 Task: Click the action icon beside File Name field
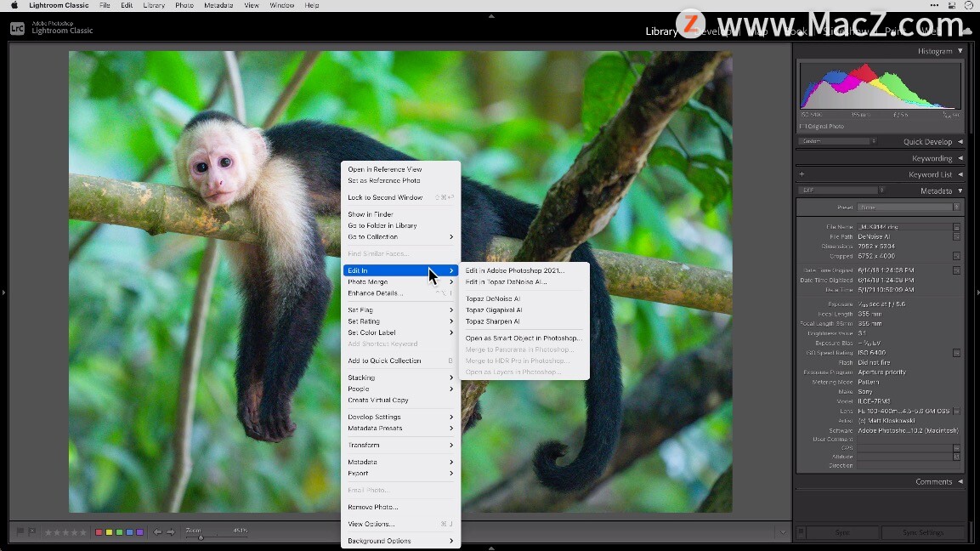[956, 227]
